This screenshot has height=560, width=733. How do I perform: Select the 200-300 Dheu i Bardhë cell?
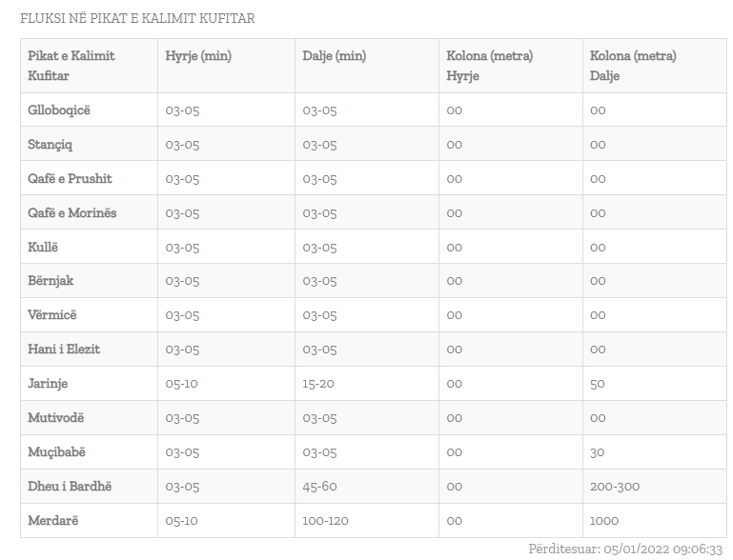615,487
